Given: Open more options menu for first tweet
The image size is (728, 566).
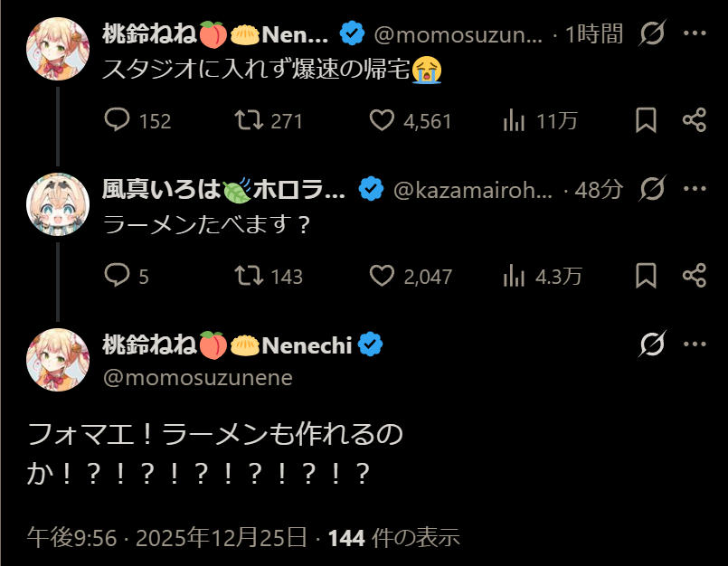Looking at the screenshot, I should point(695,34).
